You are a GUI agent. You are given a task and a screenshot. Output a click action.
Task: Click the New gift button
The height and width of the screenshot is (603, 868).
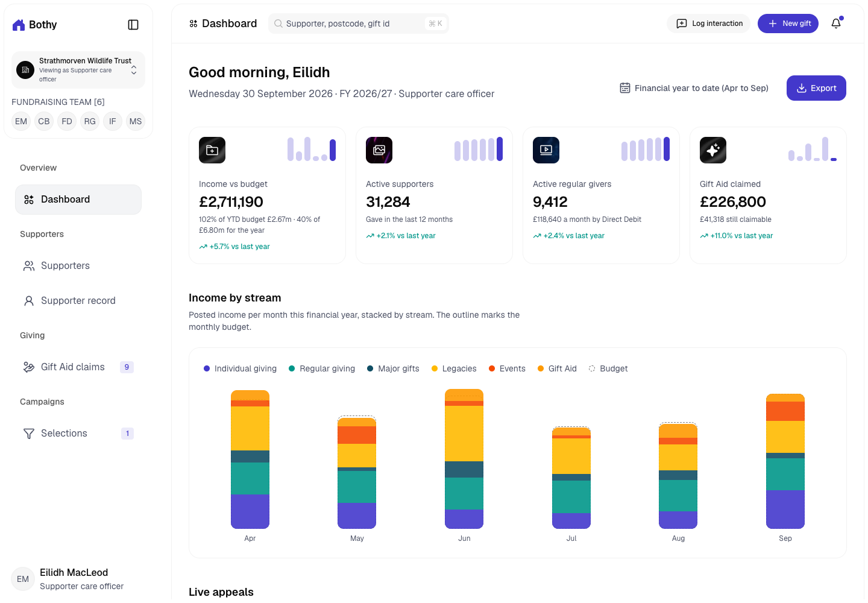coord(788,24)
